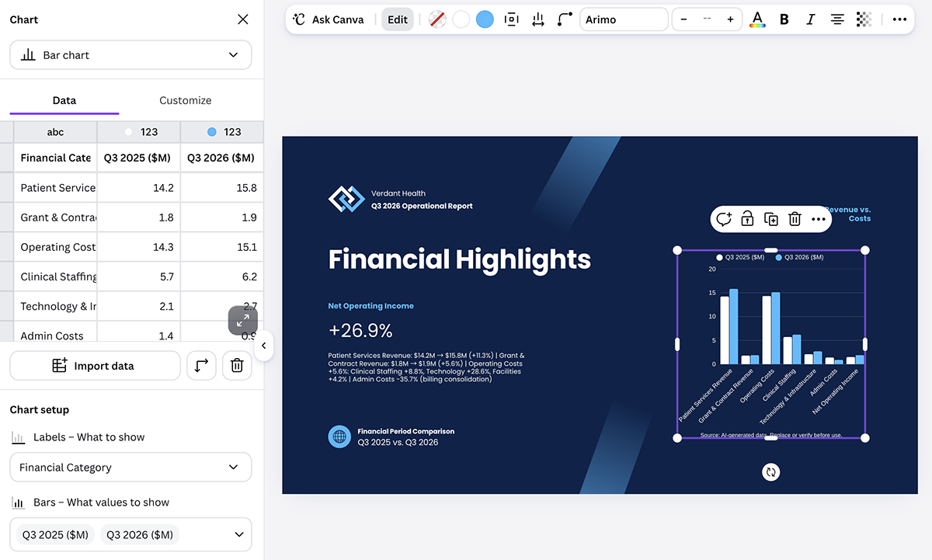Click the rotate handle below the chart
The height and width of the screenshot is (560, 932).
(x=770, y=471)
